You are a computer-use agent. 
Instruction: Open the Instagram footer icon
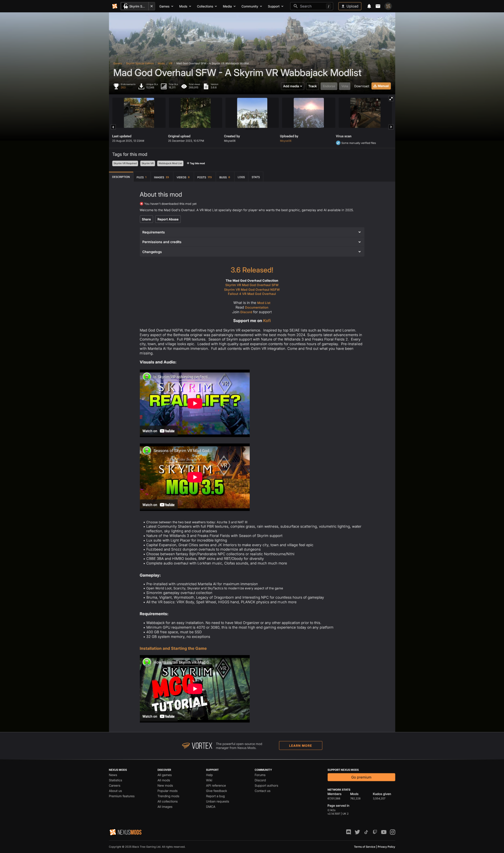392,832
